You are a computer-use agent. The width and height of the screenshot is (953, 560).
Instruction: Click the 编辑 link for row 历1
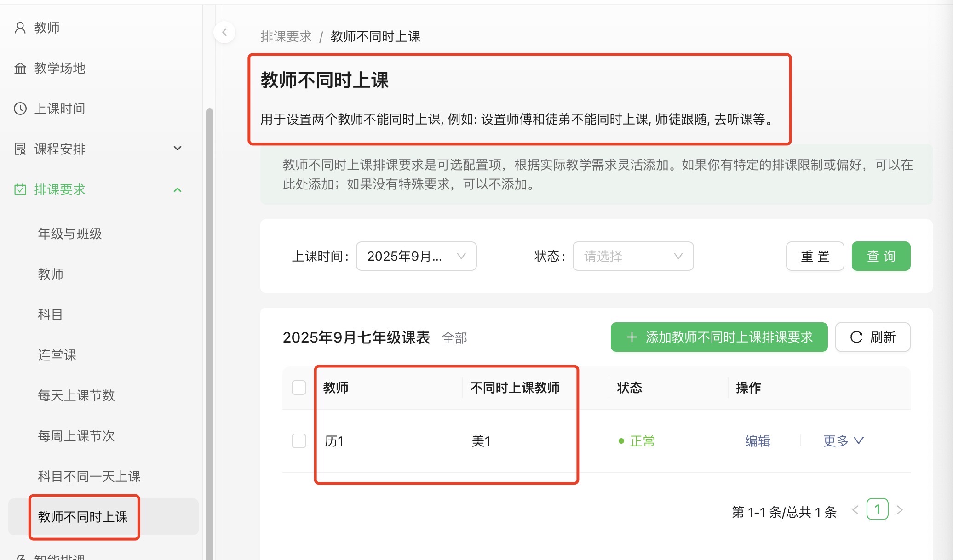[758, 441]
